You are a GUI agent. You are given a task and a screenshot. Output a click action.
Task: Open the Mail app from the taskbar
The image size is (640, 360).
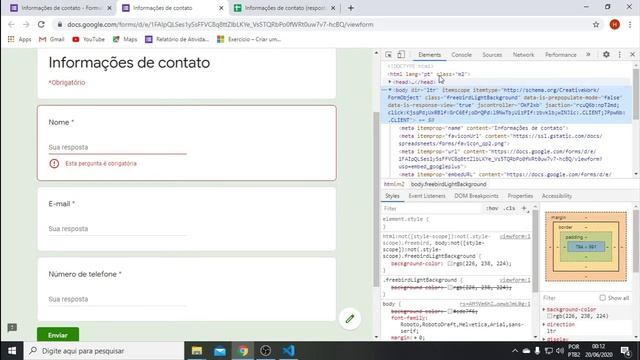click(220, 351)
